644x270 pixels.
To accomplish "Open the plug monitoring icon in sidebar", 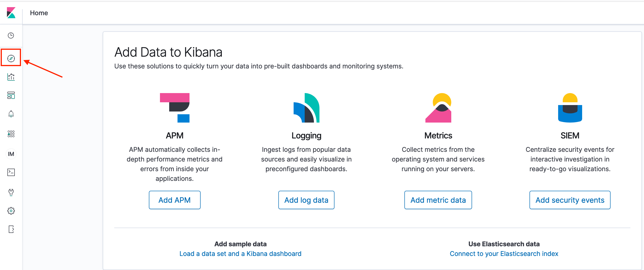I will pos(11,192).
